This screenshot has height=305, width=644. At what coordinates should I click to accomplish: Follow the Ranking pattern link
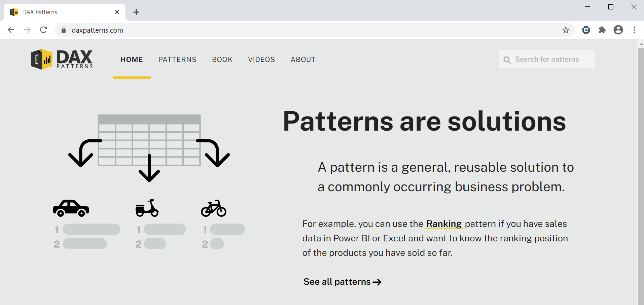click(444, 224)
